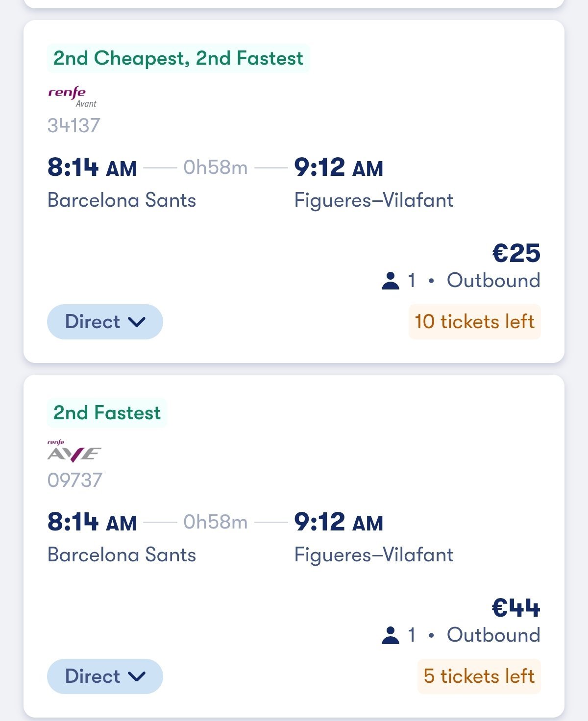Tap the 0h58m duration on Avant trip

point(215,168)
